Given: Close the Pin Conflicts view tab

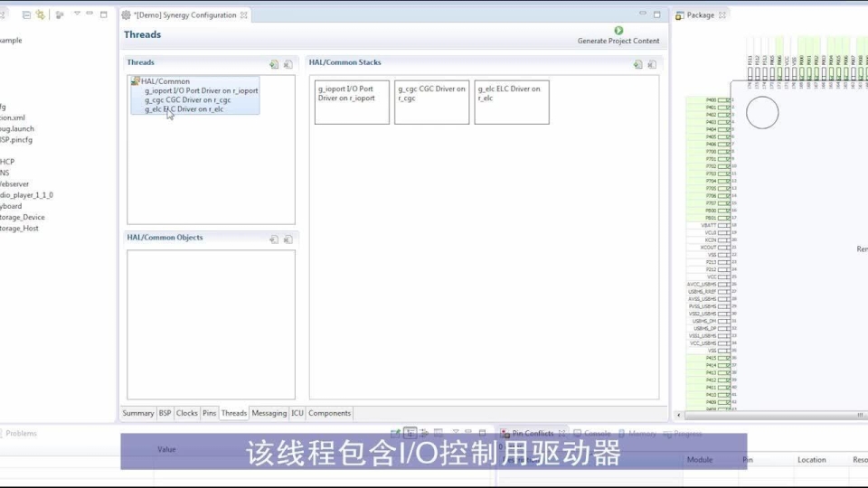Looking at the screenshot, I should point(561,433).
